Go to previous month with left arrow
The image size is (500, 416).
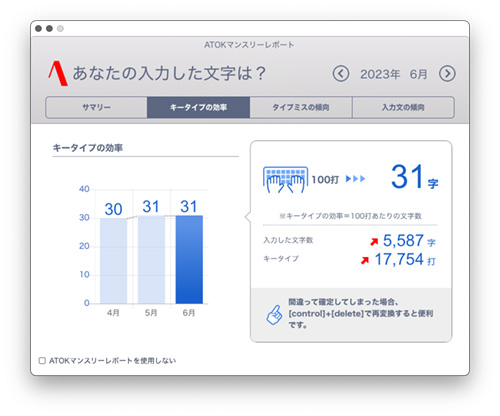(341, 74)
